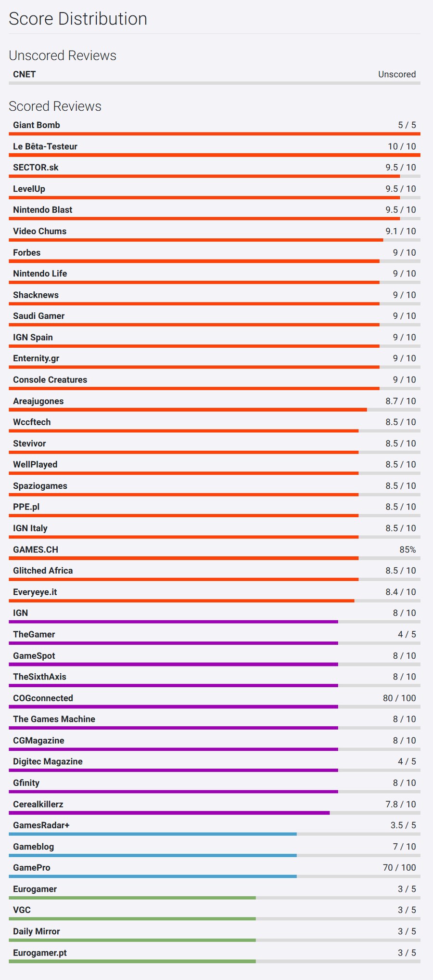Click the purple Cerealkillerz score bar

169,813
